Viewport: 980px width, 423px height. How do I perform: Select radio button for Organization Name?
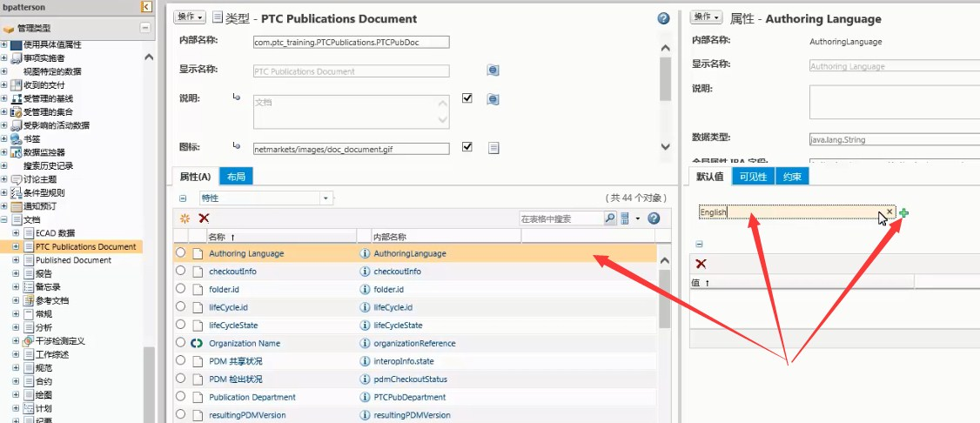(x=181, y=342)
